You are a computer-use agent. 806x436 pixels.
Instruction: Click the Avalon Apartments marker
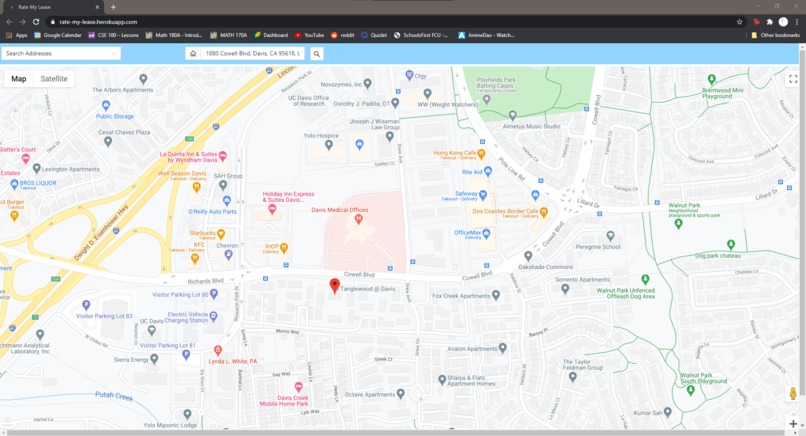[503, 348]
